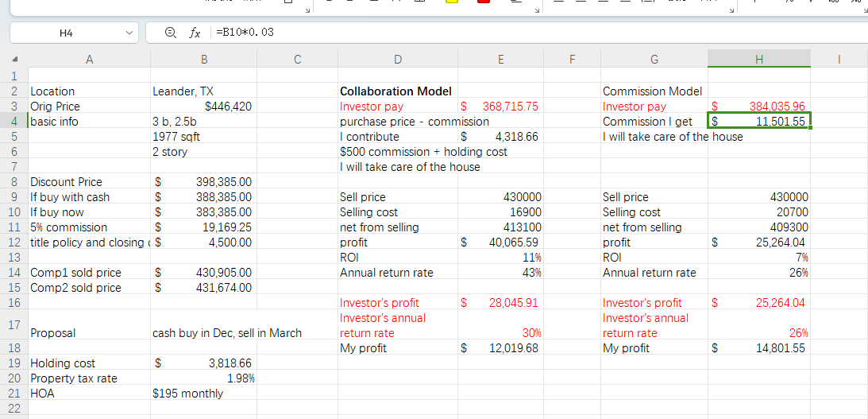Select the column H header

(x=759, y=59)
